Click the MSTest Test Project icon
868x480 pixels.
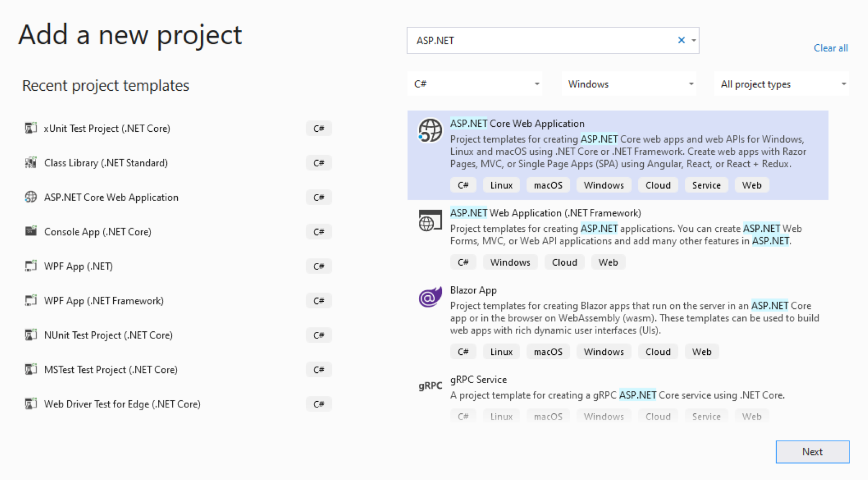click(x=31, y=369)
